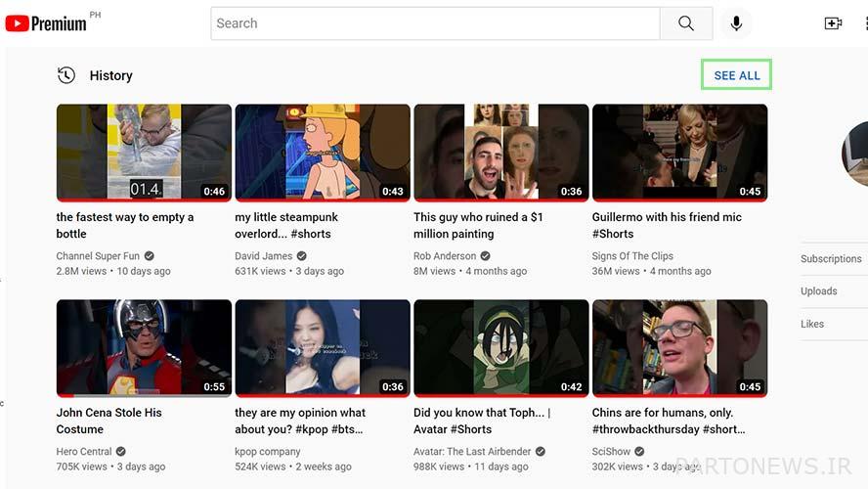Visit the David James channel
The height and width of the screenshot is (489, 868).
point(264,256)
